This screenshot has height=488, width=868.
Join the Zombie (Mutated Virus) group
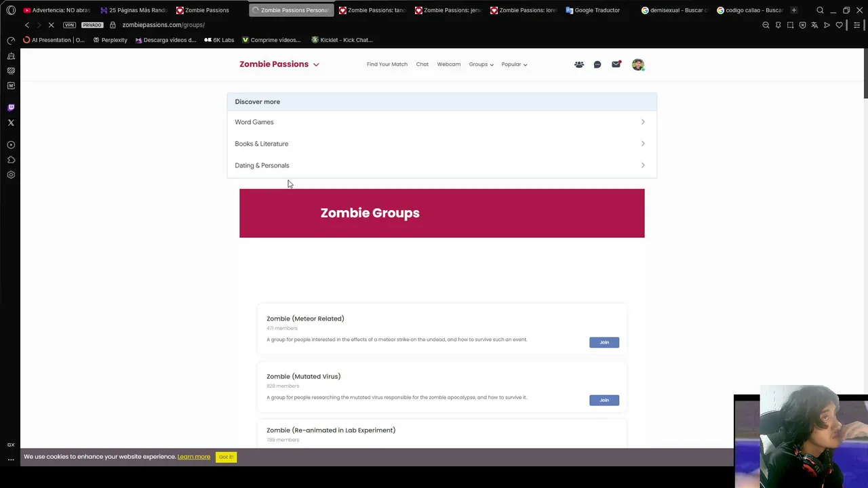(x=604, y=400)
